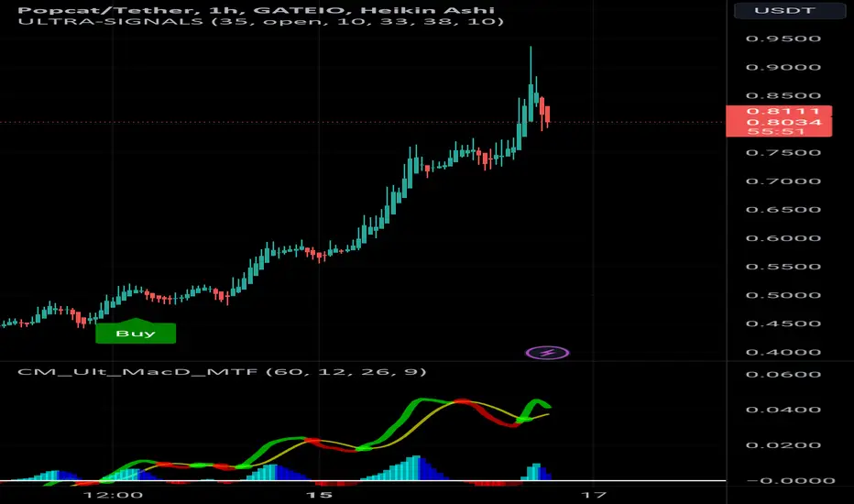Click the 0.0200 MACD scale label
The width and height of the screenshot is (854, 504).
(x=783, y=445)
